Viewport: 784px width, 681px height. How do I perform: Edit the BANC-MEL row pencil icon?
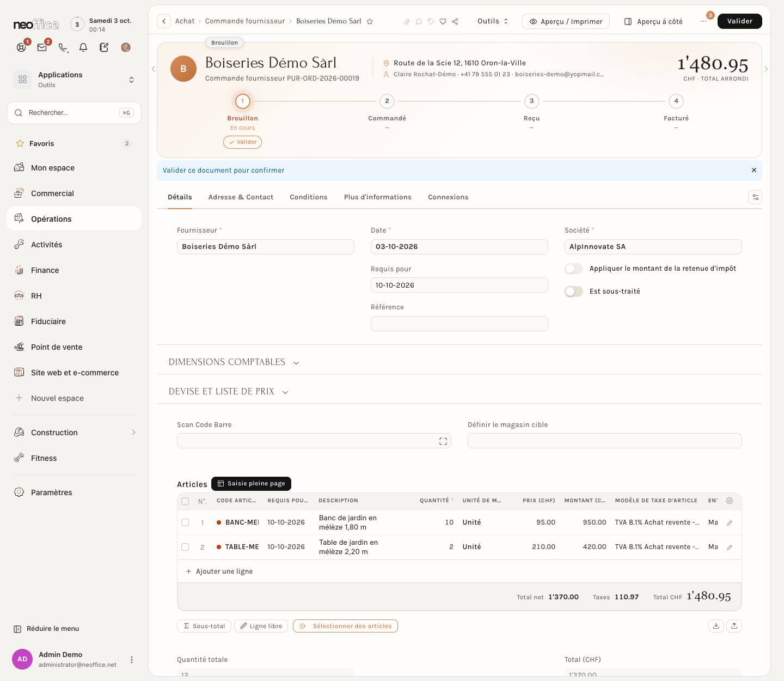(730, 523)
